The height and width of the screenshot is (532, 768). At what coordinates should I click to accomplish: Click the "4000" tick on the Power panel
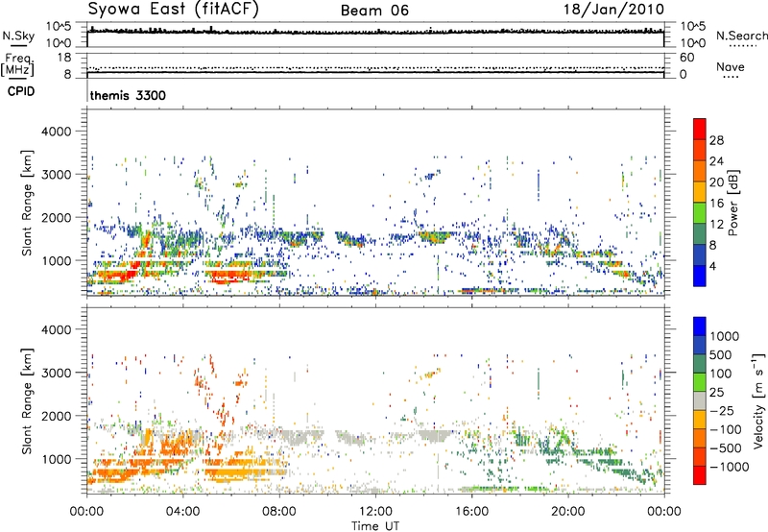57,132
